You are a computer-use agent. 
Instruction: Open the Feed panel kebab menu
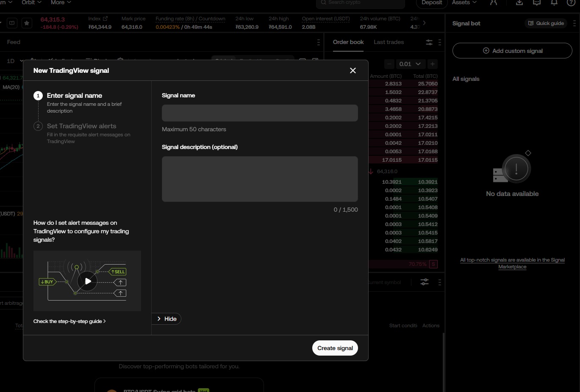pos(319,42)
